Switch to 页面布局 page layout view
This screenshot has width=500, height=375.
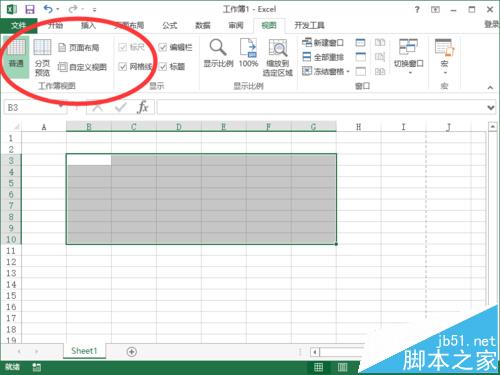tap(79, 48)
